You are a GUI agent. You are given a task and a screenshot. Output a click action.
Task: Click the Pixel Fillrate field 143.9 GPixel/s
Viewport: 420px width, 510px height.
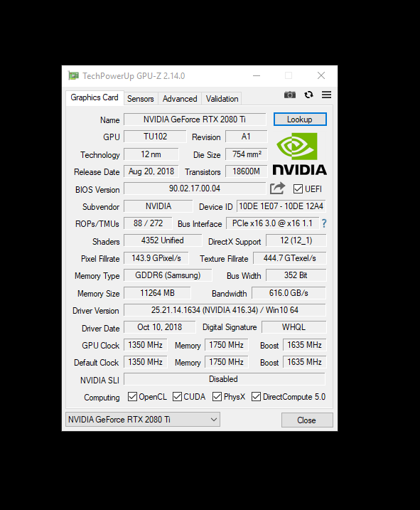click(156, 258)
